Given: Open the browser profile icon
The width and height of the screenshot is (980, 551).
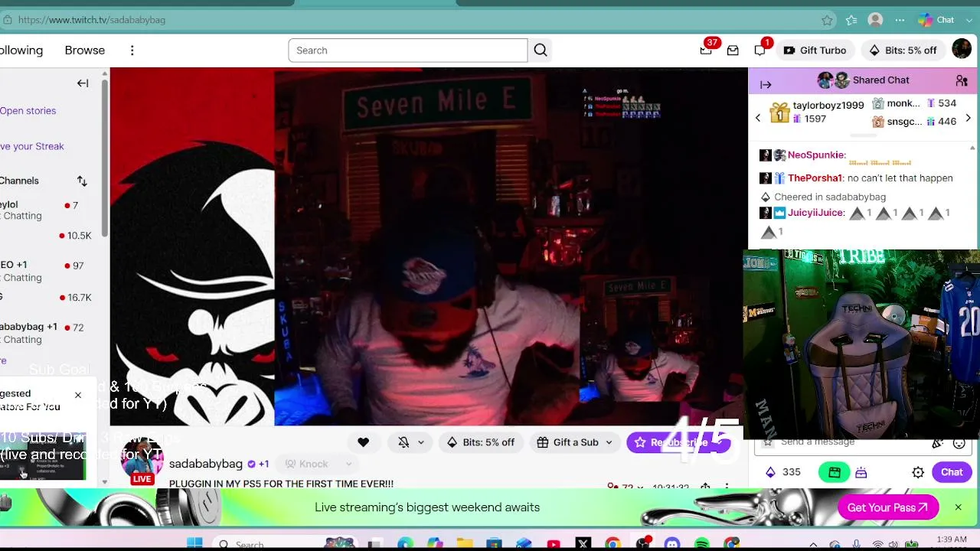Looking at the screenshot, I should click(875, 20).
